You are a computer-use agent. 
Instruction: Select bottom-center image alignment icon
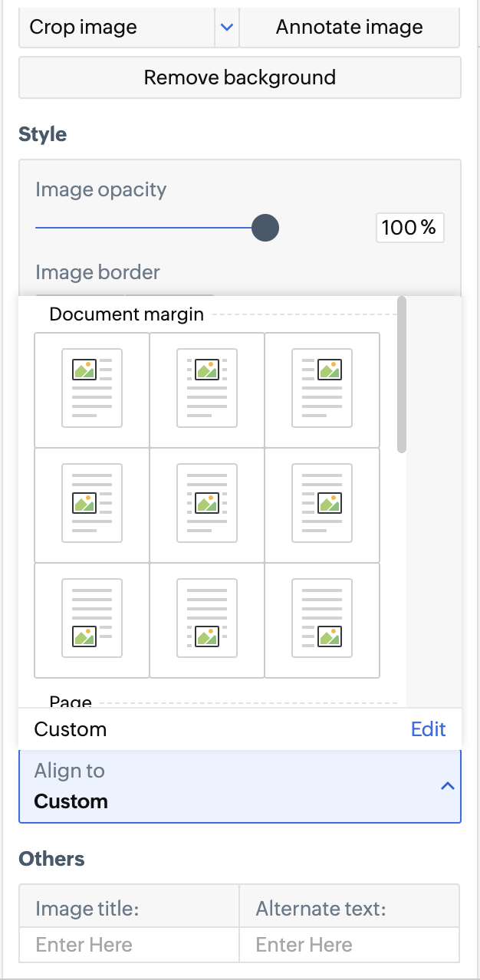click(207, 620)
